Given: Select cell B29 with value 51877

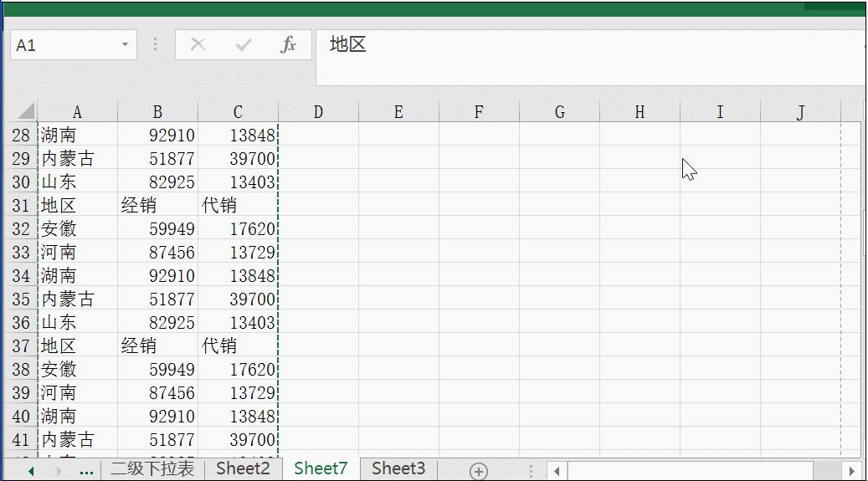Looking at the screenshot, I should click(157, 159).
